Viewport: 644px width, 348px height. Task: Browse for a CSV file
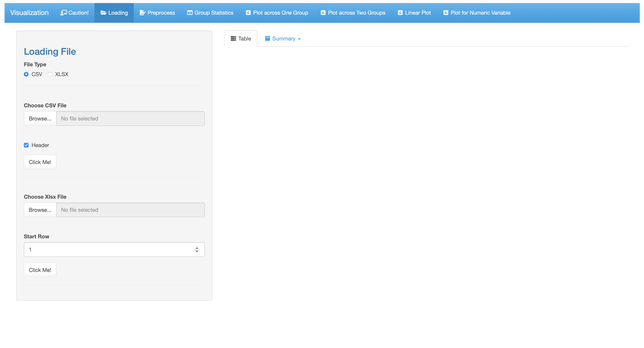click(x=40, y=119)
